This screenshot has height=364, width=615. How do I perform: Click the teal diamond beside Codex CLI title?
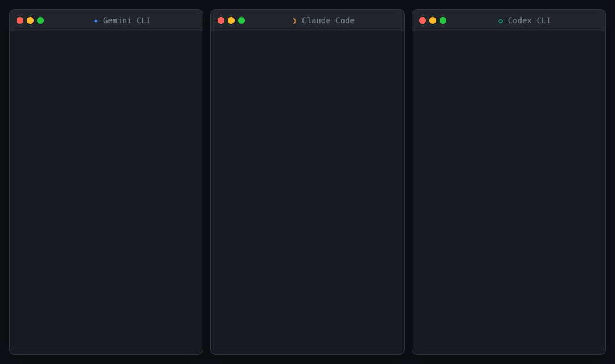pos(501,20)
